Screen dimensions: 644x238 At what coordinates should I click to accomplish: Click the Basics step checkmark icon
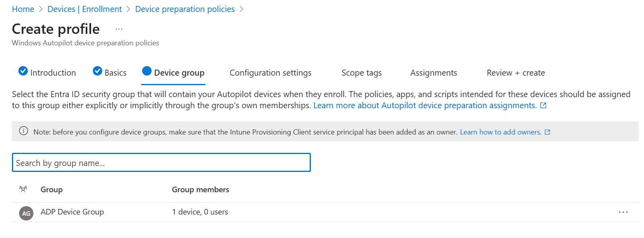(98, 71)
